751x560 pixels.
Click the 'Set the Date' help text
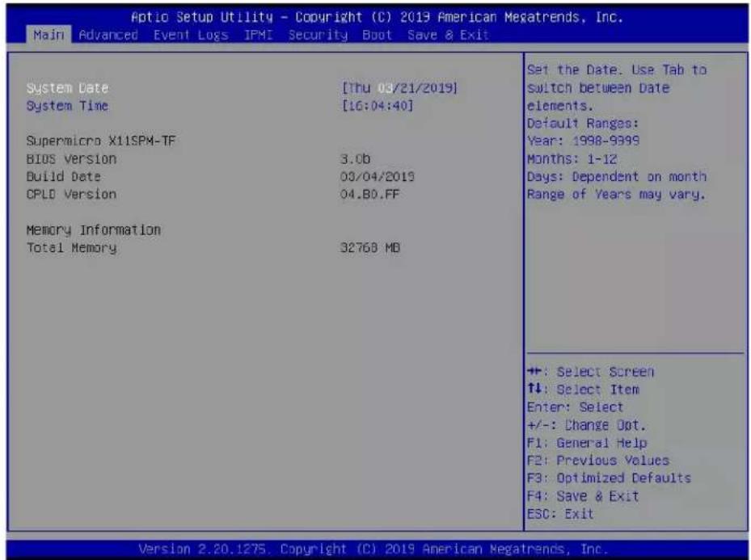(x=617, y=88)
